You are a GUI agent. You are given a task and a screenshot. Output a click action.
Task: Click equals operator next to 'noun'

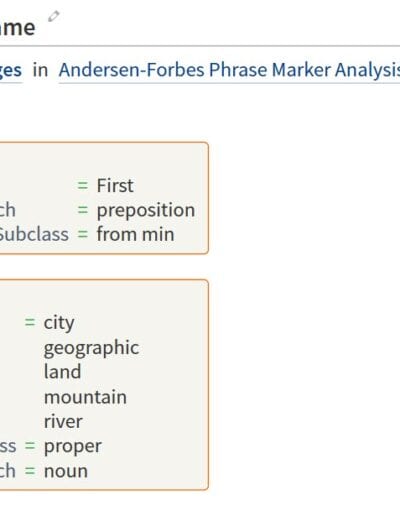pyautogui.click(x=30, y=471)
